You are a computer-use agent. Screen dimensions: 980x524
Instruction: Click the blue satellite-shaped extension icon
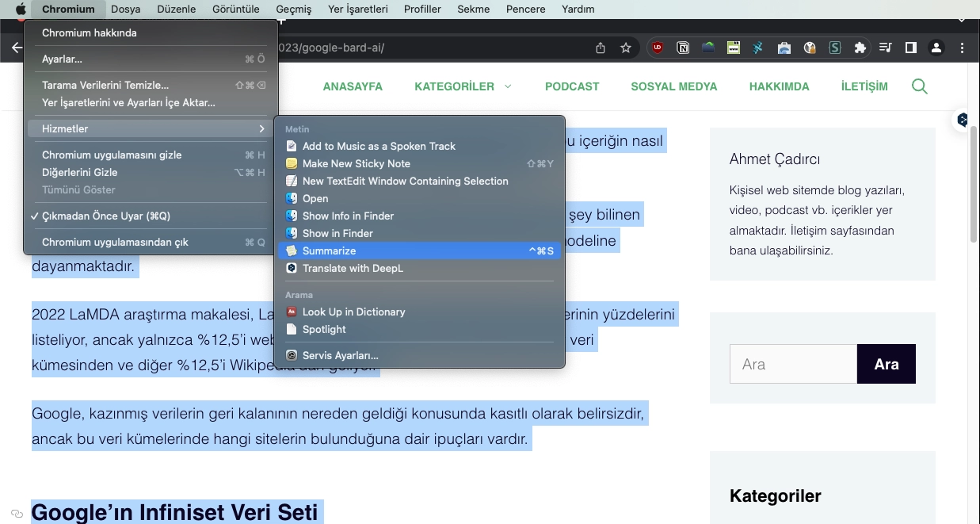coord(758,48)
